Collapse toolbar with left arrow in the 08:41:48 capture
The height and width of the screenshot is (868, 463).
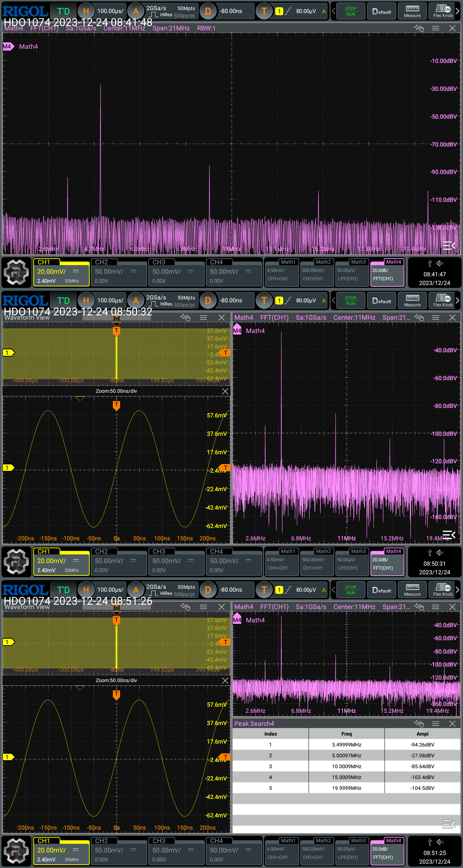click(x=334, y=11)
